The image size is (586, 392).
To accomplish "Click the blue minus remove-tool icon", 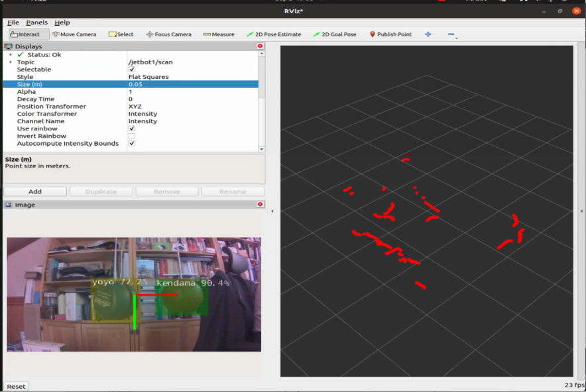I will coord(451,34).
